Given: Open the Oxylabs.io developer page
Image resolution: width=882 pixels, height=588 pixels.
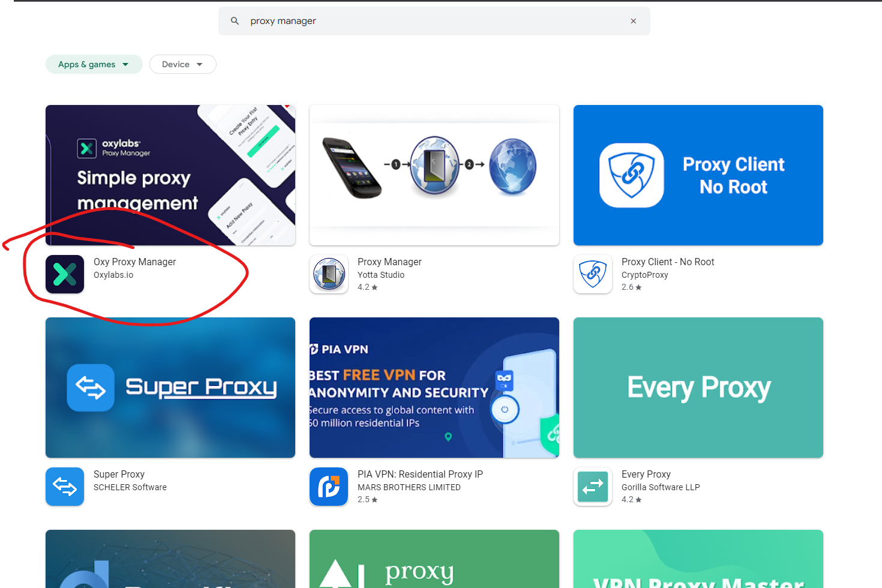Looking at the screenshot, I should 113,275.
